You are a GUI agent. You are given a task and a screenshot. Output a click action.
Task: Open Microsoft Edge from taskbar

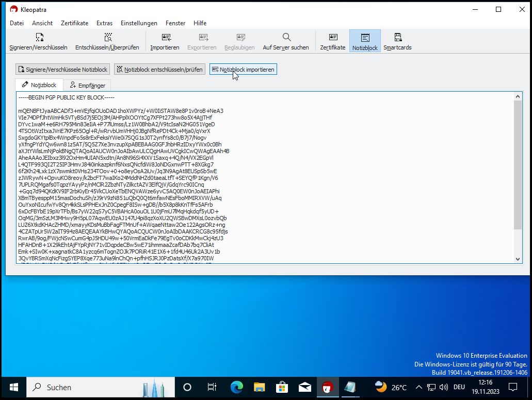pyautogui.click(x=236, y=387)
